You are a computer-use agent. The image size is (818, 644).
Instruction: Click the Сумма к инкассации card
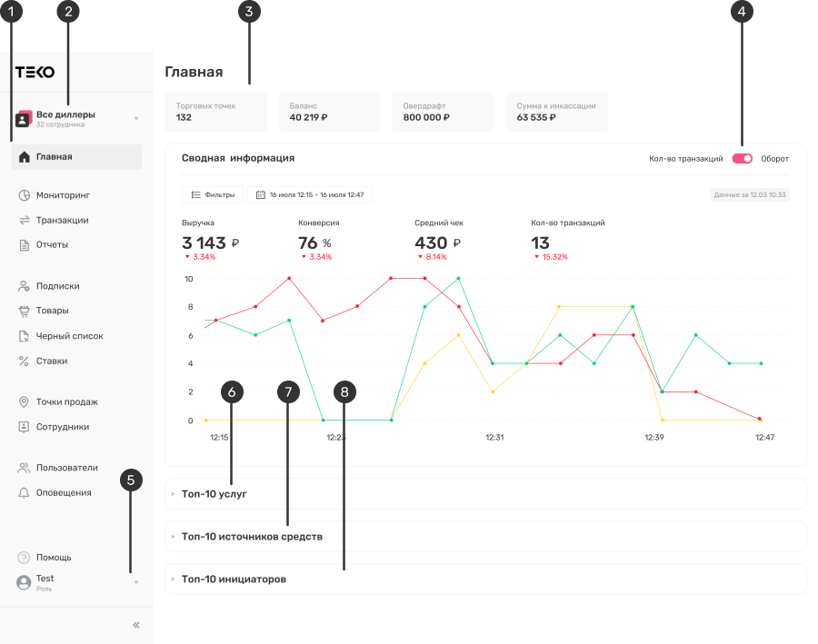coord(556,112)
